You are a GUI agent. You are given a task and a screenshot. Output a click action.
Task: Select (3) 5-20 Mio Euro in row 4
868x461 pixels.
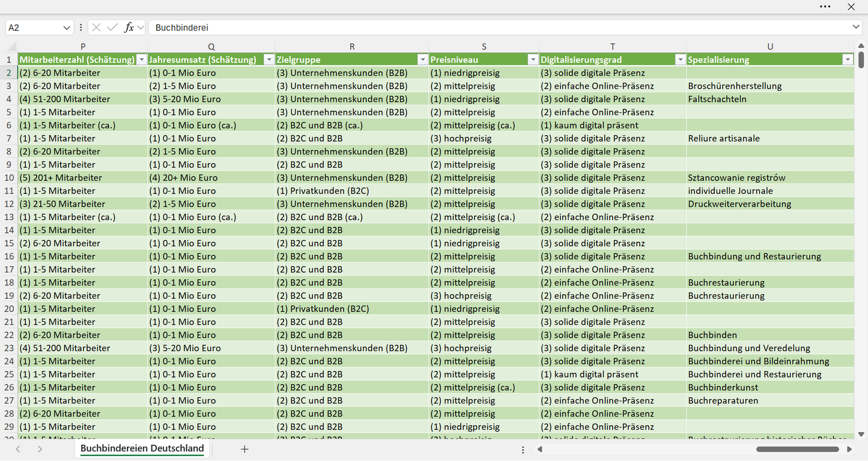click(x=211, y=99)
